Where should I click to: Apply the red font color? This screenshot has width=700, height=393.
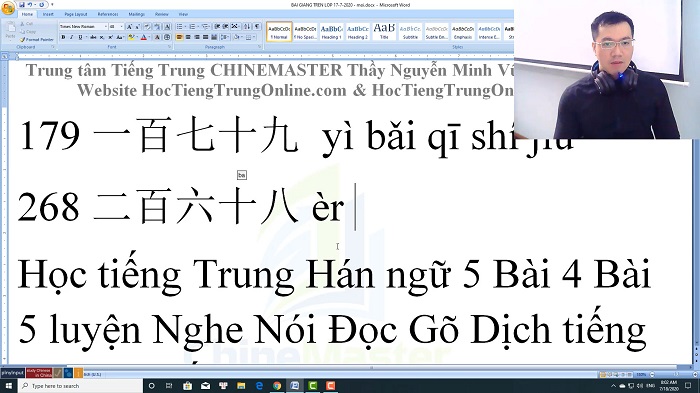click(x=144, y=37)
